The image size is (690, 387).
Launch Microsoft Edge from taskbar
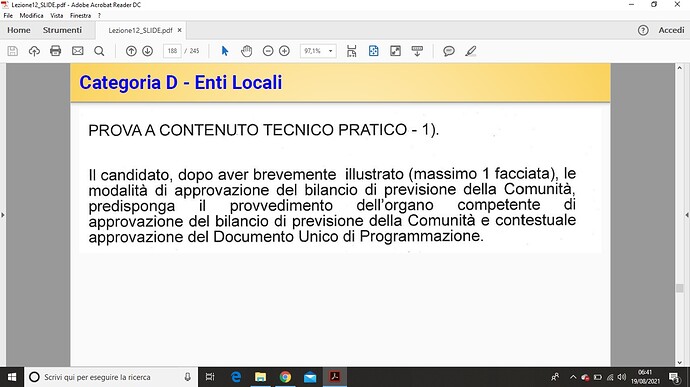tap(236, 377)
